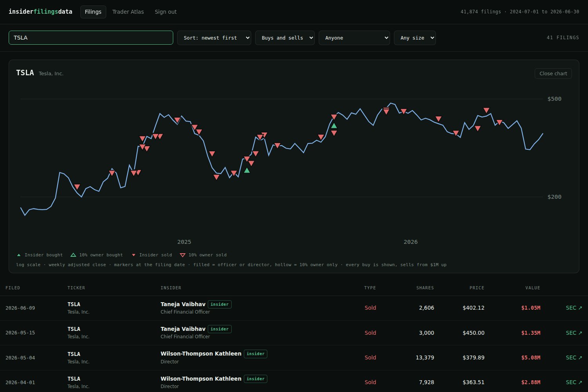Screen dimensions: 588x392
Task: Click the INSIDER column header
Action: coord(171,288)
